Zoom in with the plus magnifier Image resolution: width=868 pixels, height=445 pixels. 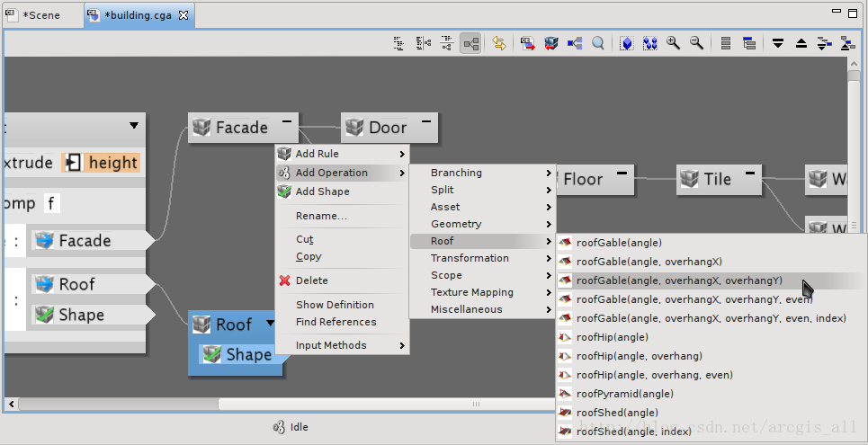pos(673,42)
